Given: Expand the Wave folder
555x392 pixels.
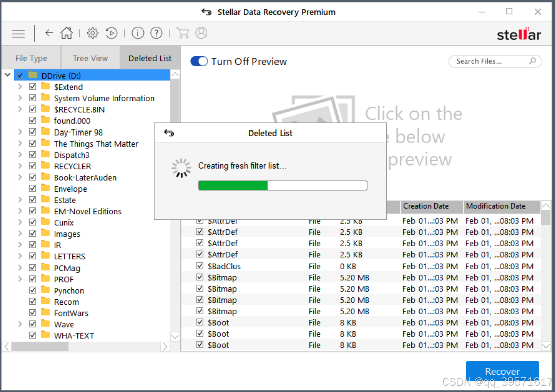Looking at the screenshot, I should coord(20,324).
